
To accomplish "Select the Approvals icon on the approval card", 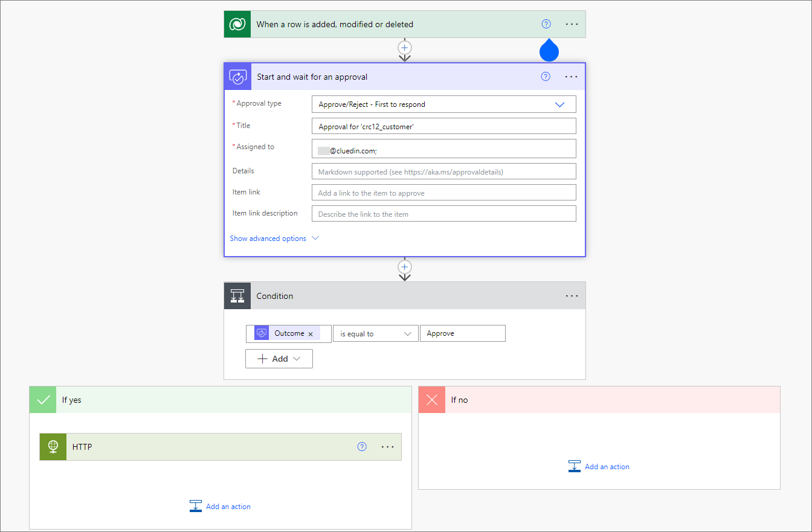I will click(237, 76).
